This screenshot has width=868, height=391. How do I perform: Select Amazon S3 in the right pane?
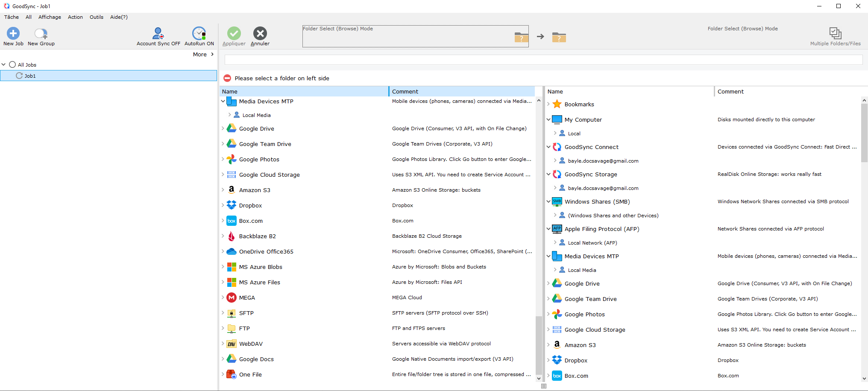coord(580,344)
